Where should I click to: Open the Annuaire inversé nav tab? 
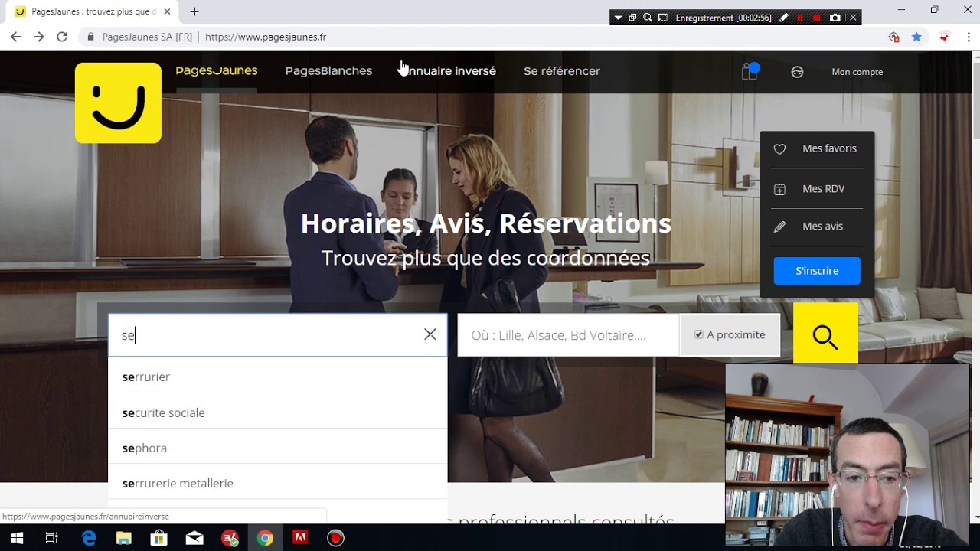pyautogui.click(x=448, y=71)
